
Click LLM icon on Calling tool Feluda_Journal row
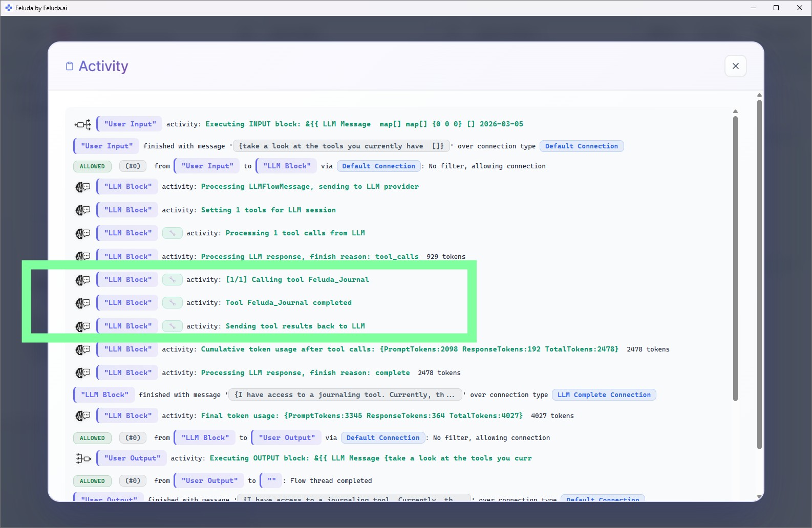point(83,280)
